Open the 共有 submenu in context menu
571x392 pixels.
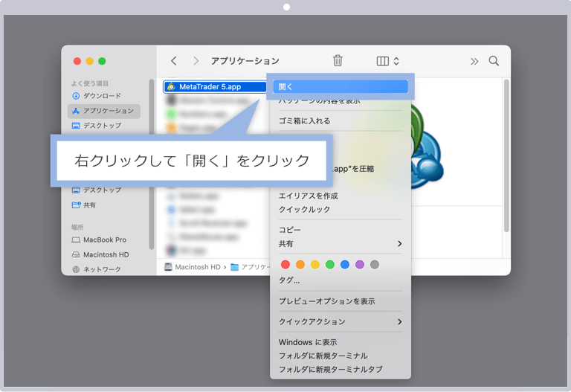pyautogui.click(x=340, y=244)
